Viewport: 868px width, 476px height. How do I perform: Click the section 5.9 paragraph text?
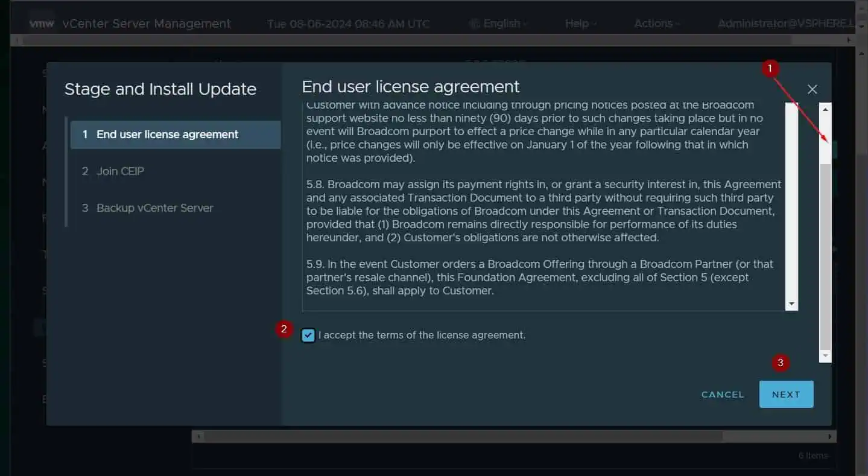click(540, 278)
